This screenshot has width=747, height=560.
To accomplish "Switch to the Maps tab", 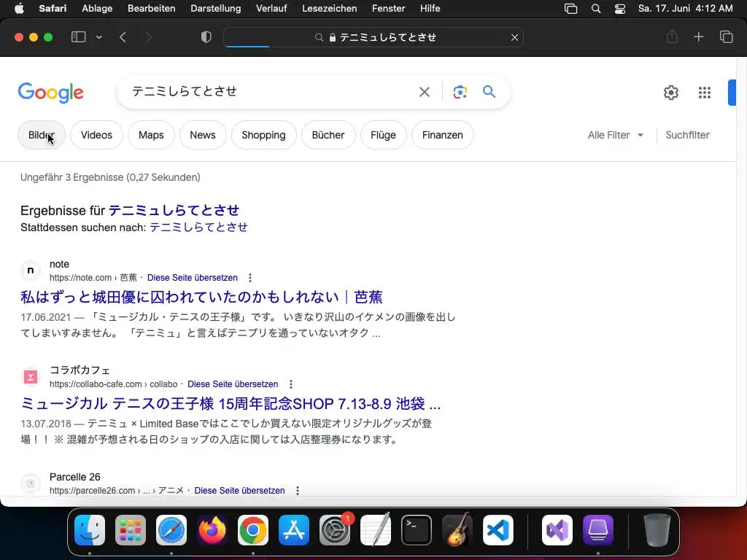I will 151,135.
